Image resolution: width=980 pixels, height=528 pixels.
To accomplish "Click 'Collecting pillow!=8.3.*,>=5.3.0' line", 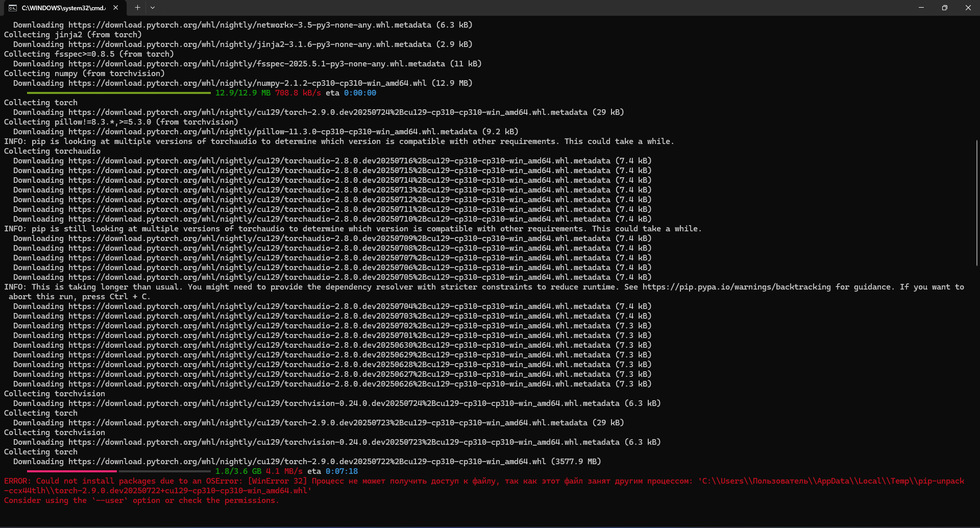I will (x=121, y=122).
